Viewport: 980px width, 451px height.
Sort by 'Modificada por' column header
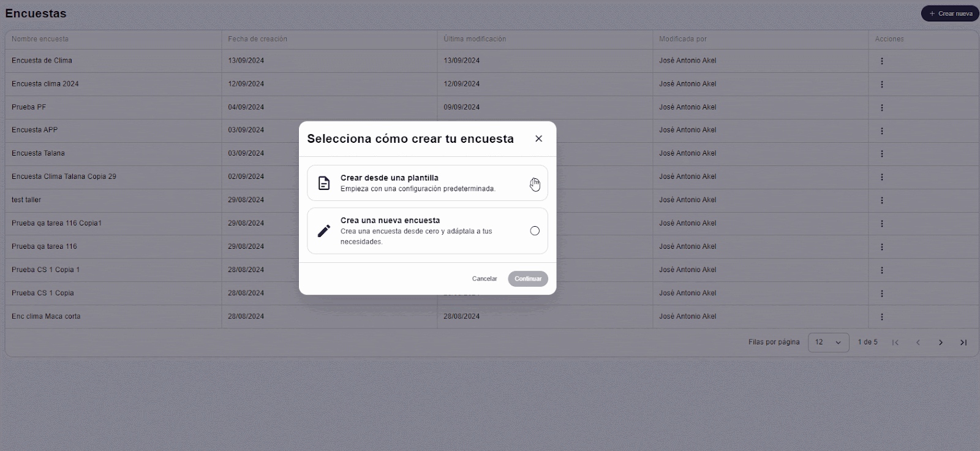(683, 39)
